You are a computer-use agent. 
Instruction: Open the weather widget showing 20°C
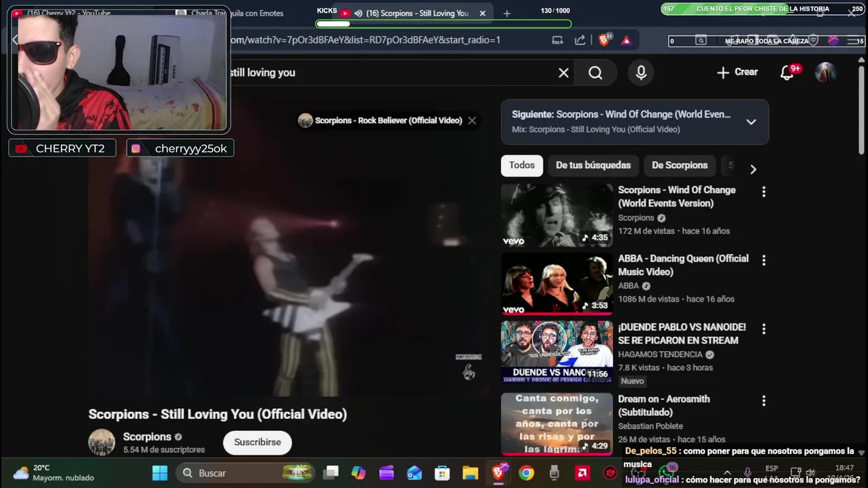[54, 472]
